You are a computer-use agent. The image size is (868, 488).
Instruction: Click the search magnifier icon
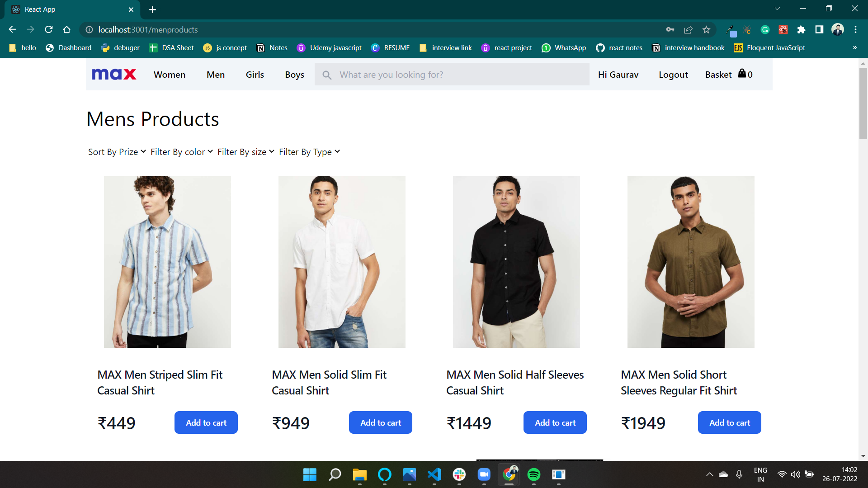click(x=327, y=75)
